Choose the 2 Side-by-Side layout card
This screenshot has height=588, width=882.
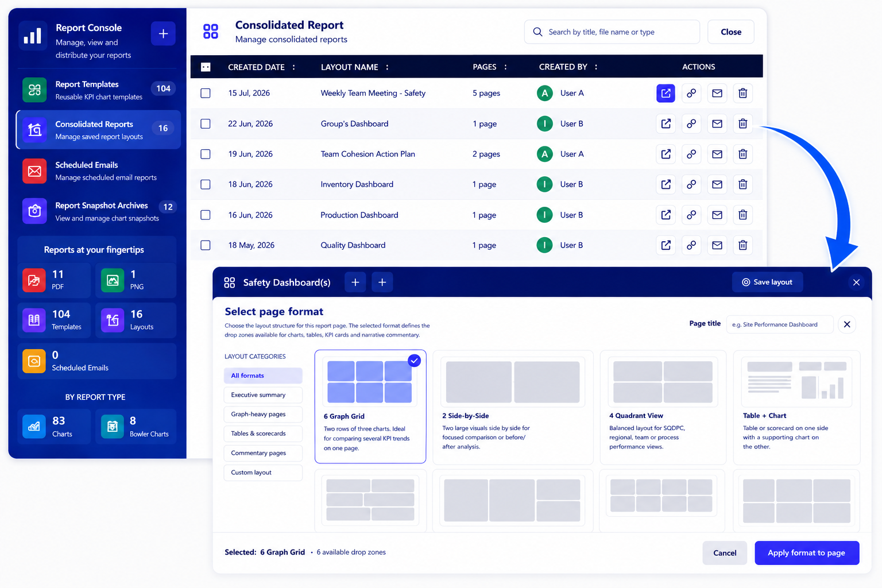513,408
